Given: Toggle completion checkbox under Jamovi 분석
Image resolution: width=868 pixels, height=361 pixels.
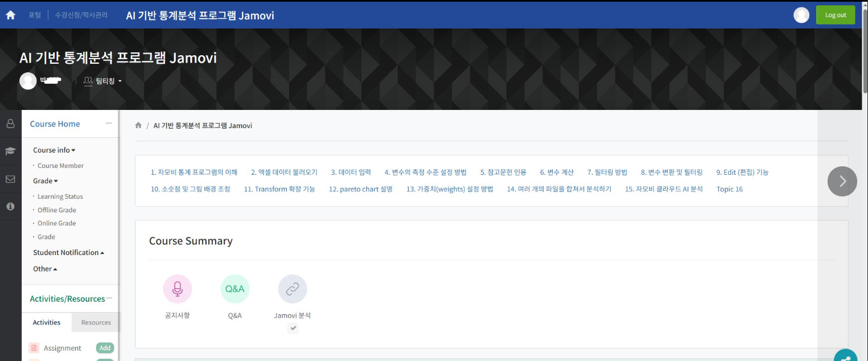Looking at the screenshot, I should [293, 328].
